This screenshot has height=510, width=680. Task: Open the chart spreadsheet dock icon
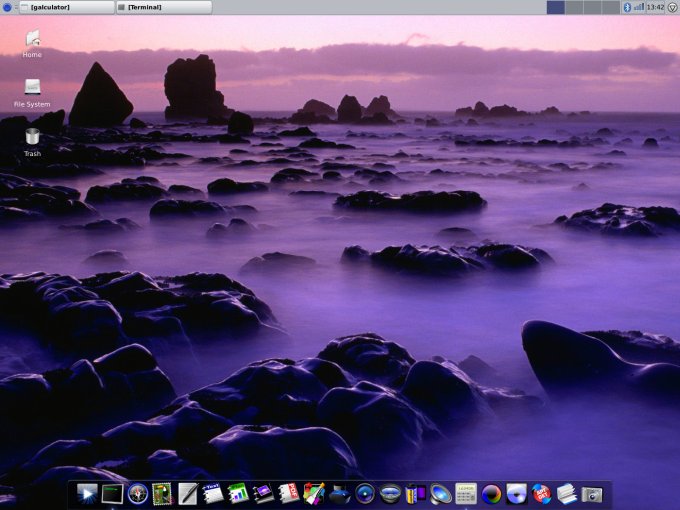pyautogui.click(x=238, y=493)
